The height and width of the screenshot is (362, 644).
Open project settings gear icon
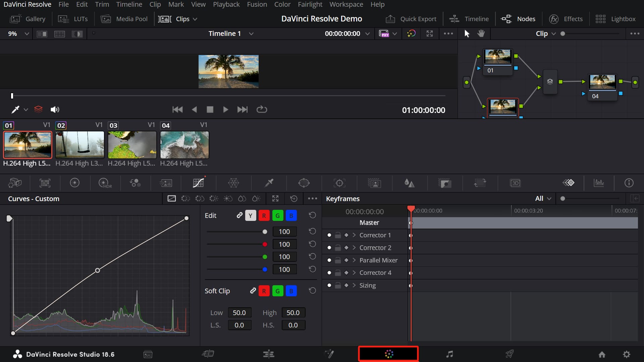tap(627, 354)
